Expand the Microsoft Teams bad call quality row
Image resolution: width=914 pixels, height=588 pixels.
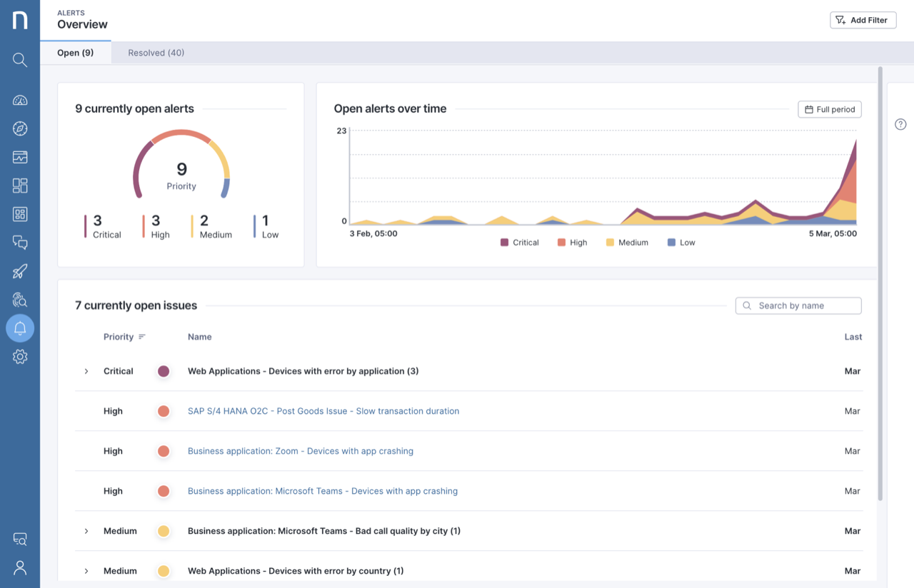click(86, 531)
